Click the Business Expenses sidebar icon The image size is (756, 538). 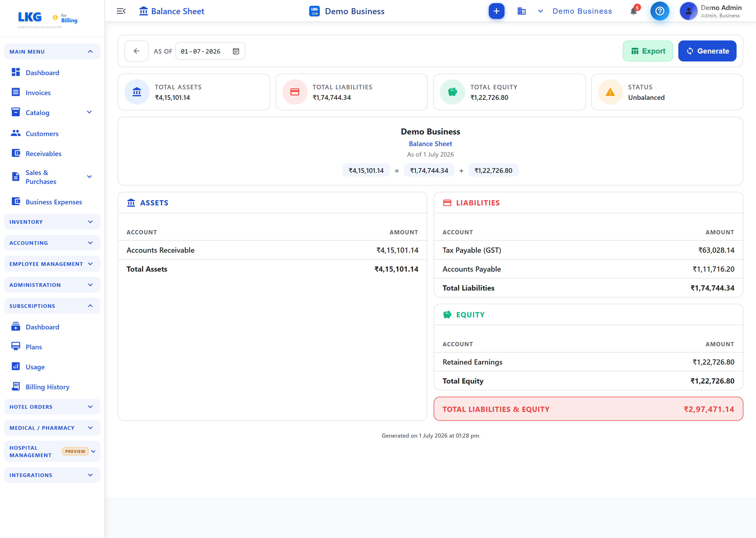point(15,201)
